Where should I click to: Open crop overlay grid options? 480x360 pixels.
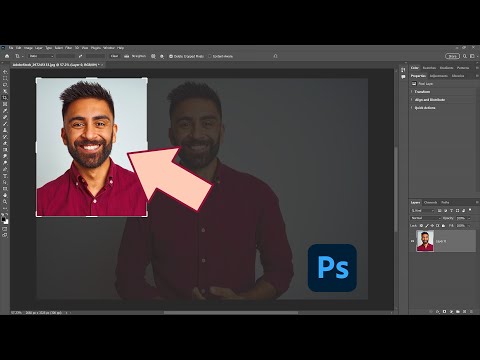tap(153, 56)
